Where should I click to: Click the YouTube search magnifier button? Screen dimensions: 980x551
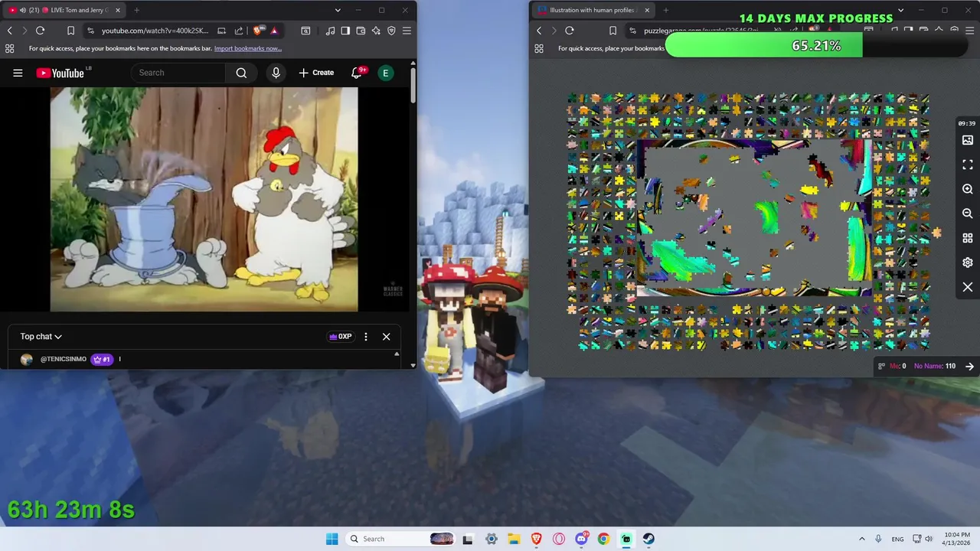[x=241, y=73]
